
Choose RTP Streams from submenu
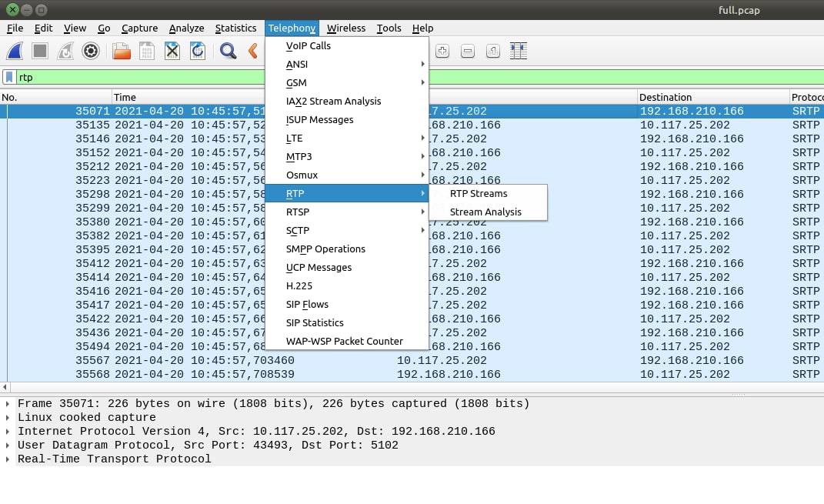point(489,193)
